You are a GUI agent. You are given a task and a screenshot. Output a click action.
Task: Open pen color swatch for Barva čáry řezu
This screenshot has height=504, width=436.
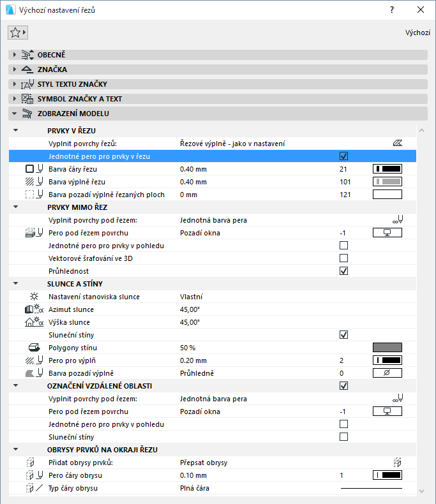(387, 169)
